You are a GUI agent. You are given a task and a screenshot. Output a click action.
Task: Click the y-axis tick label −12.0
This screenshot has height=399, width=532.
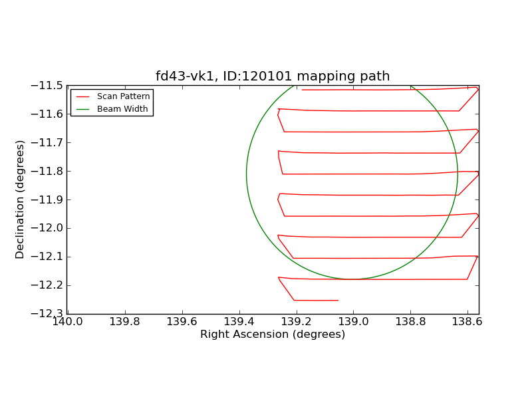pyautogui.click(x=47, y=228)
